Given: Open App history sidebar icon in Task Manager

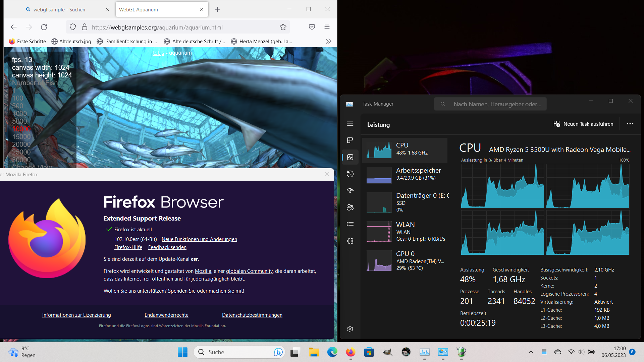Looking at the screenshot, I should click(x=350, y=174).
